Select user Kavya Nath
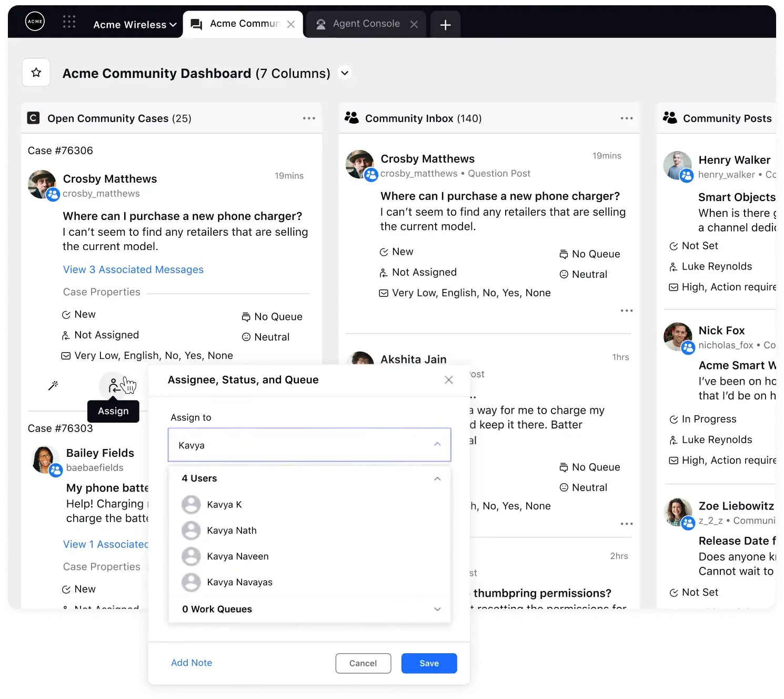Screen dimensions: 784x699 [309, 530]
